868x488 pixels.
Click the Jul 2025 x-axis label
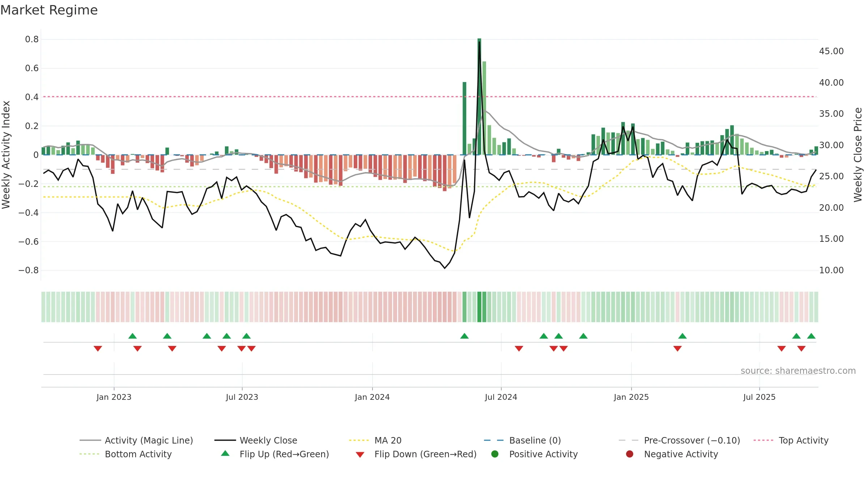click(759, 397)
